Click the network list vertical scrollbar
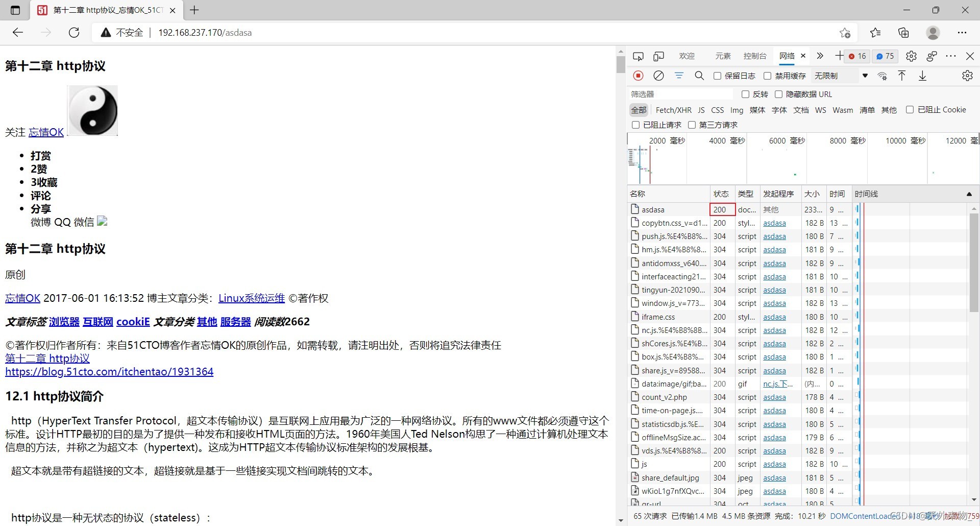The image size is (980, 526). tap(973, 263)
